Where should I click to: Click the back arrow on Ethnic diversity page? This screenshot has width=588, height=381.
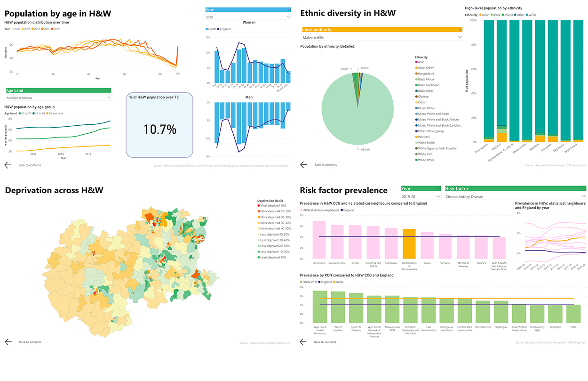click(x=303, y=165)
